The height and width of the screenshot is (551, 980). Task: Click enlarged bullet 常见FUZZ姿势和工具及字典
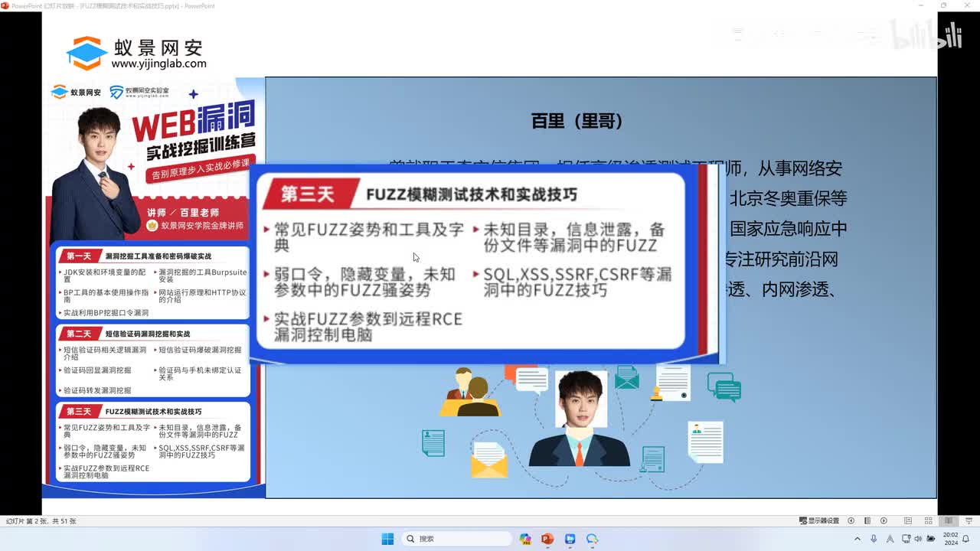[x=369, y=237]
